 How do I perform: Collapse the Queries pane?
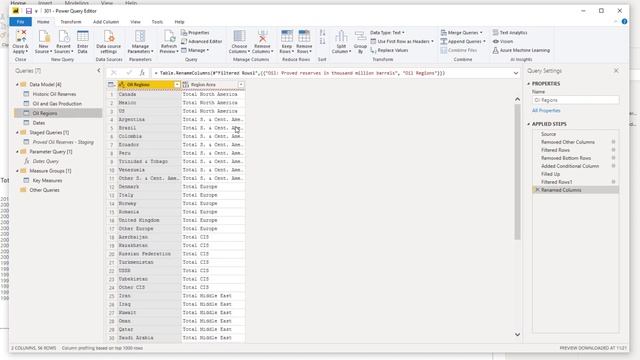(x=98, y=71)
